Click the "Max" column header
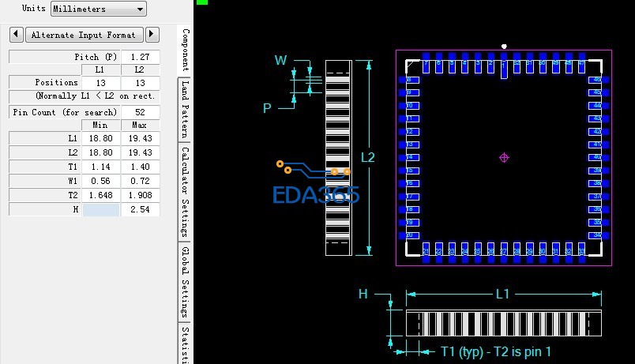Viewport: 635px width, 364px height. coord(139,125)
